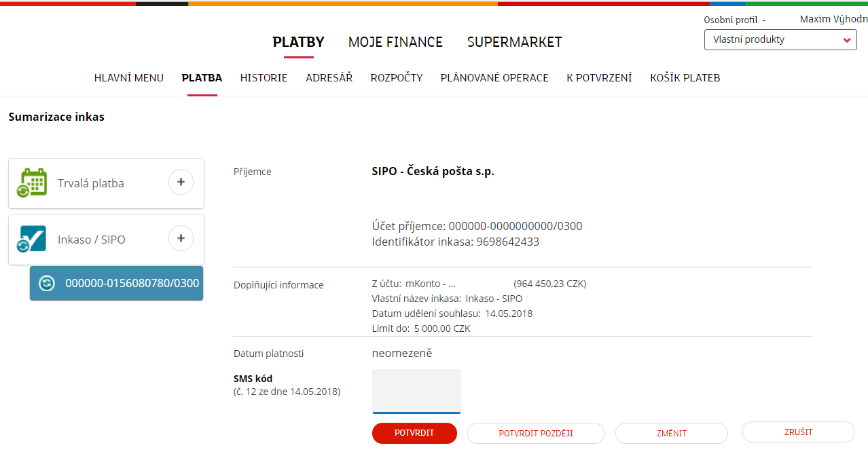The height and width of the screenshot is (454, 868).
Task: Click the green calendar Trvalá platba icon
Action: pyautogui.click(x=33, y=183)
